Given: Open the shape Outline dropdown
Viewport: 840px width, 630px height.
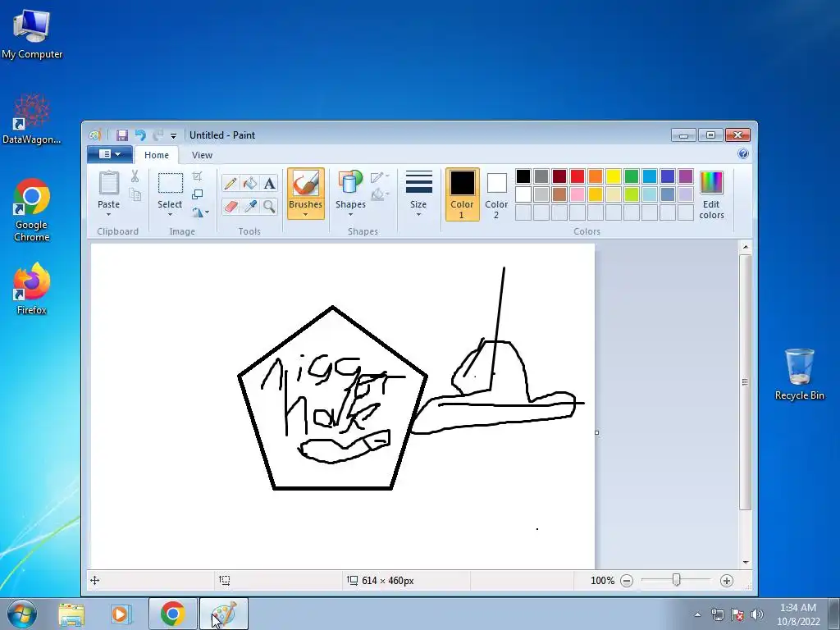Looking at the screenshot, I should click(x=380, y=177).
